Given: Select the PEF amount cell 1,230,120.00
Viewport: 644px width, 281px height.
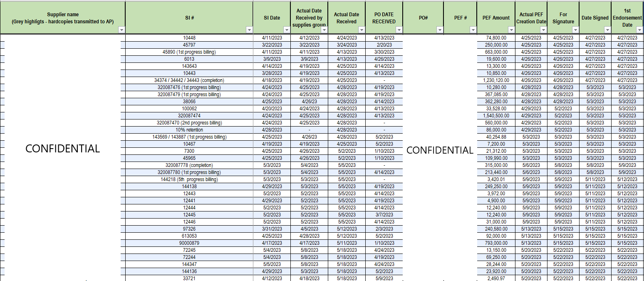Looking at the screenshot, I should tap(495, 80).
